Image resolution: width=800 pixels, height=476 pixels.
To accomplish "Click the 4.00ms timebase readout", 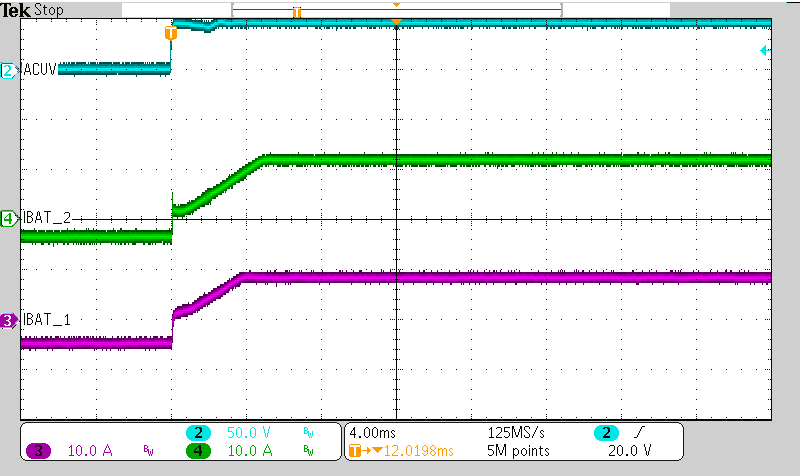I will click(x=372, y=433).
